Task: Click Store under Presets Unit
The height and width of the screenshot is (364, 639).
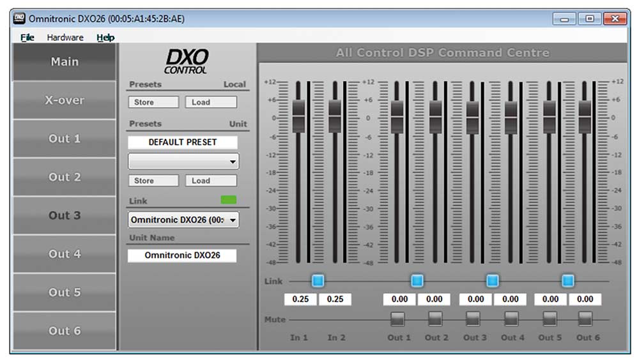Action: [153, 181]
